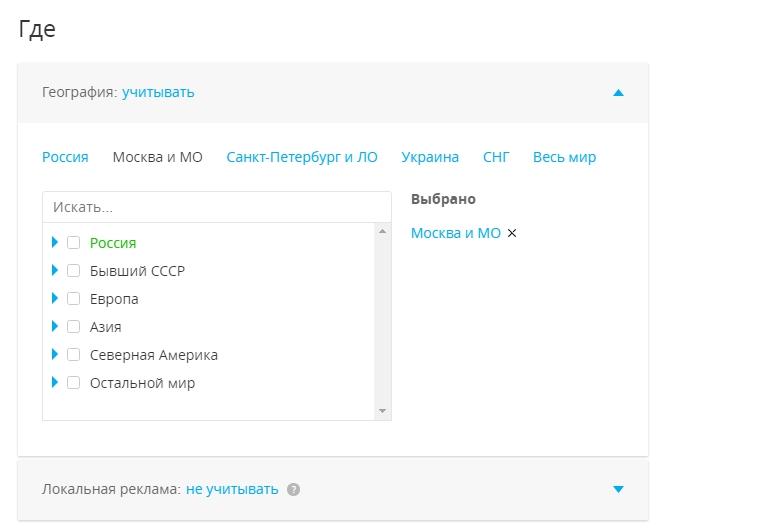773x529 pixels.
Task: Remove Москва и МО from selected list
Action: tap(512, 233)
